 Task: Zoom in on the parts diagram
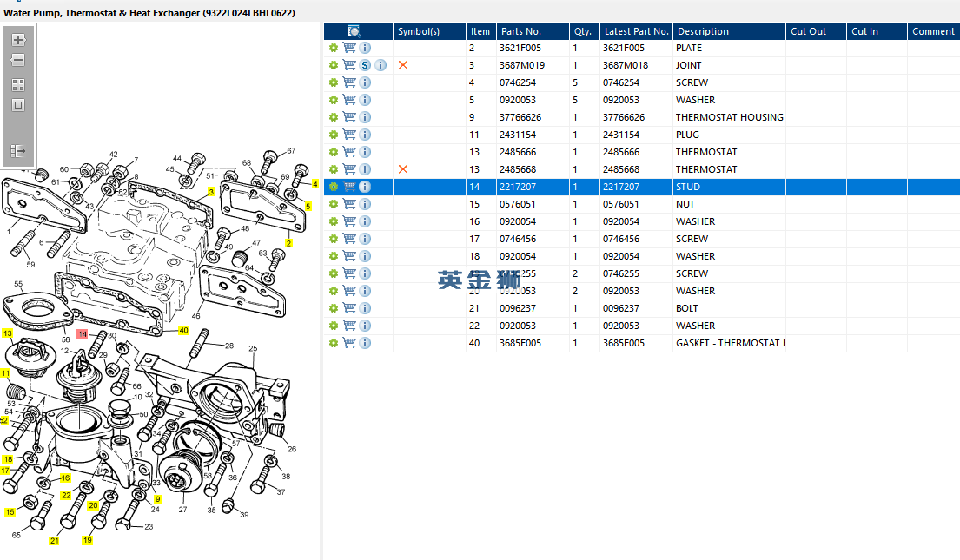[x=18, y=40]
